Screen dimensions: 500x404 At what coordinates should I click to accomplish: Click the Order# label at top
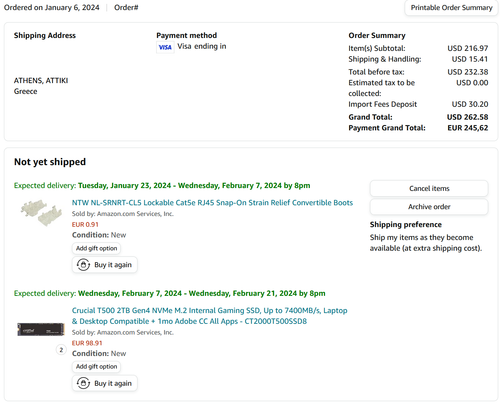(126, 8)
